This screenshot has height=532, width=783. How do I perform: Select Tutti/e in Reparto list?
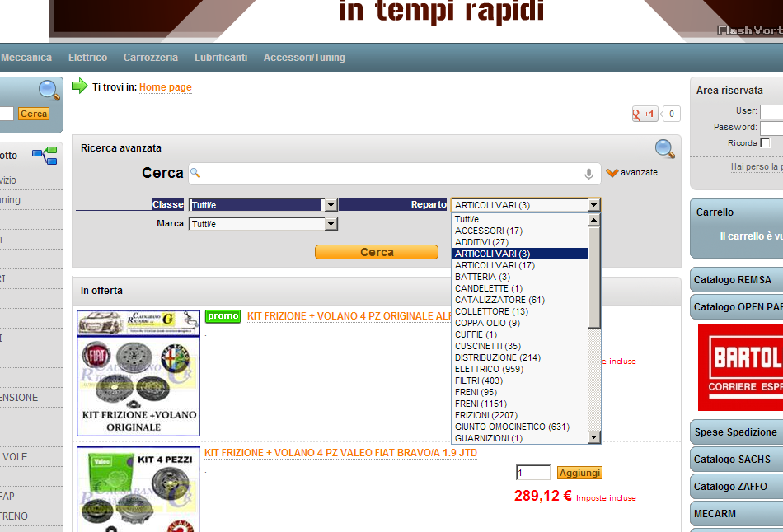(x=519, y=219)
